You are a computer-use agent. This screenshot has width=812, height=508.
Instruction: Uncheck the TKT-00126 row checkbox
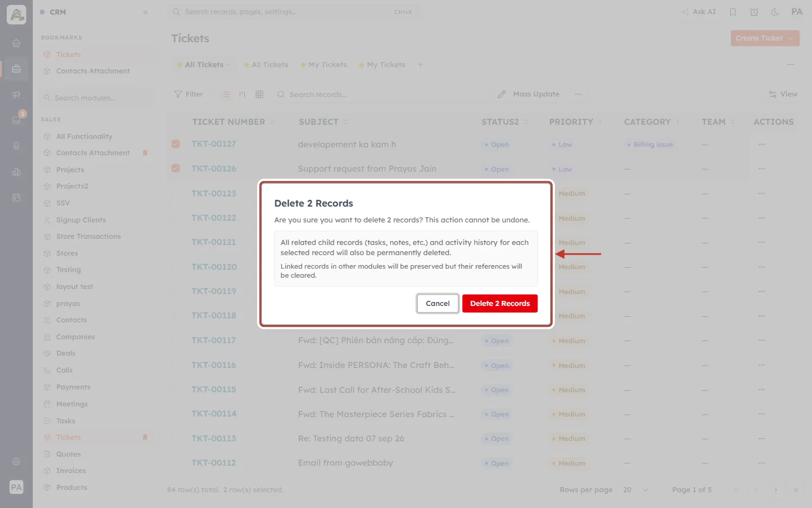[176, 168]
